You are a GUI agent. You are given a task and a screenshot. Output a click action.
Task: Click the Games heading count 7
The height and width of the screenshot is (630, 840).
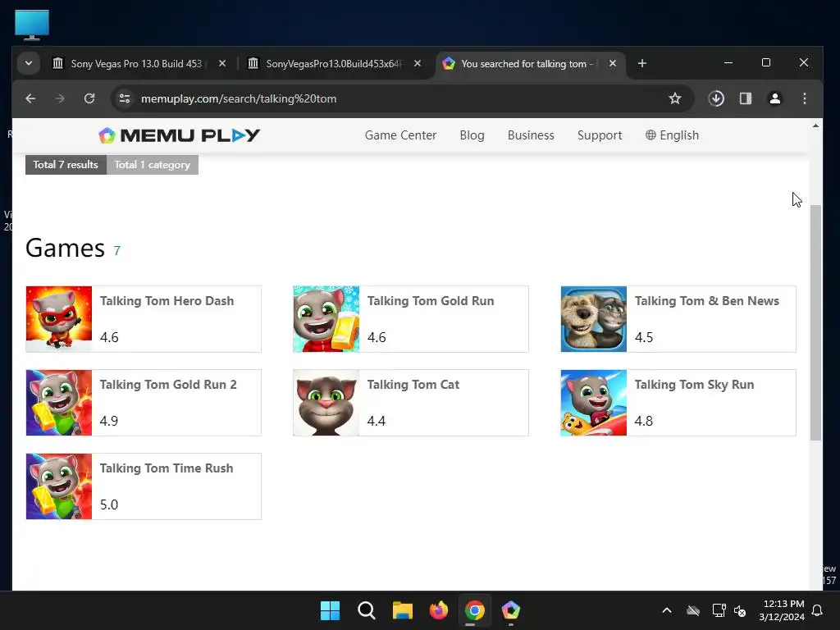[x=116, y=251]
